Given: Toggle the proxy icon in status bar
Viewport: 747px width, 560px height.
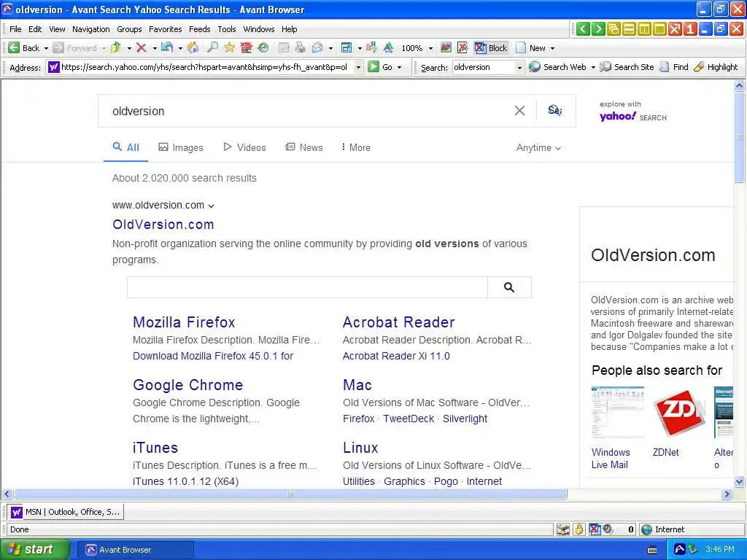Looking at the screenshot, I should point(563,529).
